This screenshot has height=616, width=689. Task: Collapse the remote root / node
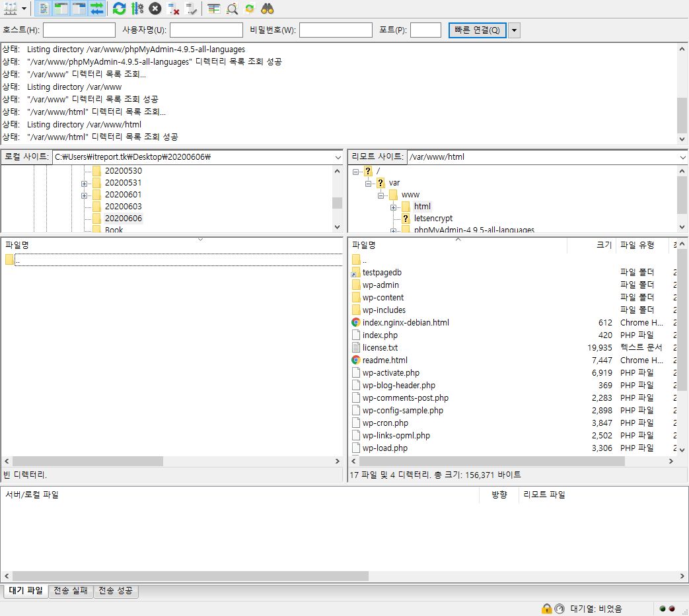coord(355,172)
